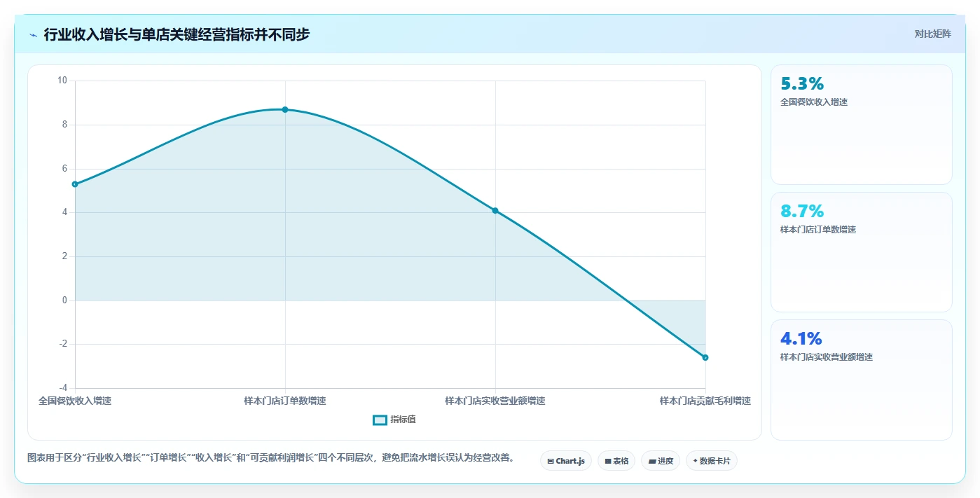The image size is (980, 498).
Task: Click y-axis tick label 0
Action: coord(64,300)
